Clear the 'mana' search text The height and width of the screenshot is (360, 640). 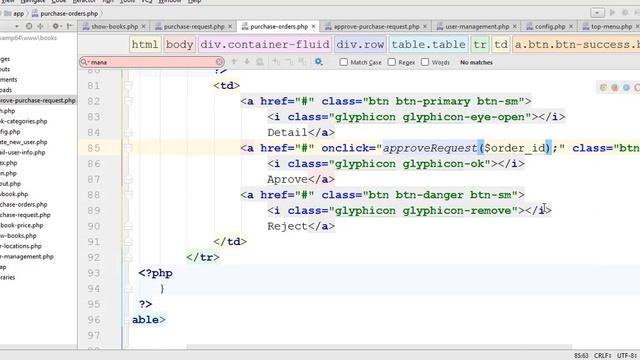pos(219,62)
